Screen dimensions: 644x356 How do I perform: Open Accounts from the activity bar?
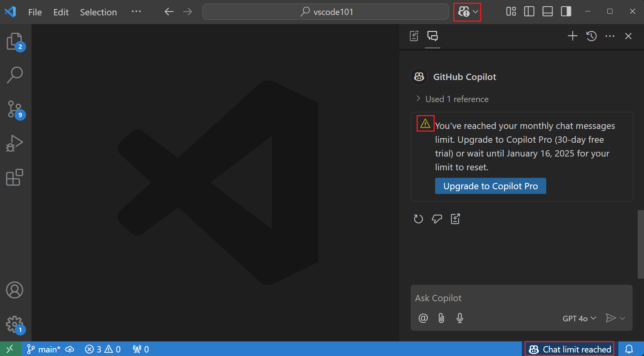[x=15, y=290]
